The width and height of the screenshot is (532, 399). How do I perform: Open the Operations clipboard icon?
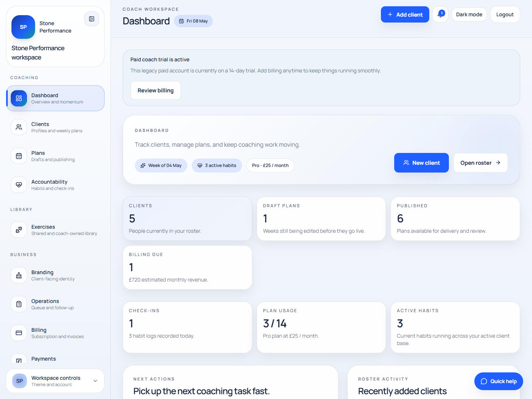click(x=19, y=304)
